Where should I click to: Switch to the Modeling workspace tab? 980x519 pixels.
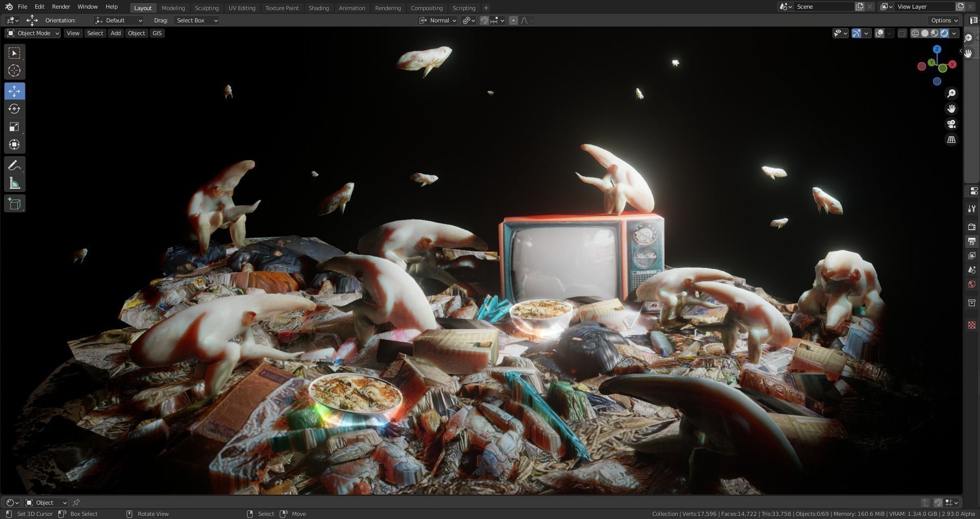[x=173, y=8]
